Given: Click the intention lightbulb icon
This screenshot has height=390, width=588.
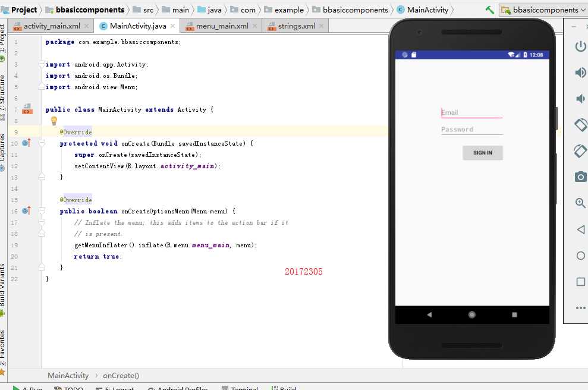Looking at the screenshot, I should 54,120.
